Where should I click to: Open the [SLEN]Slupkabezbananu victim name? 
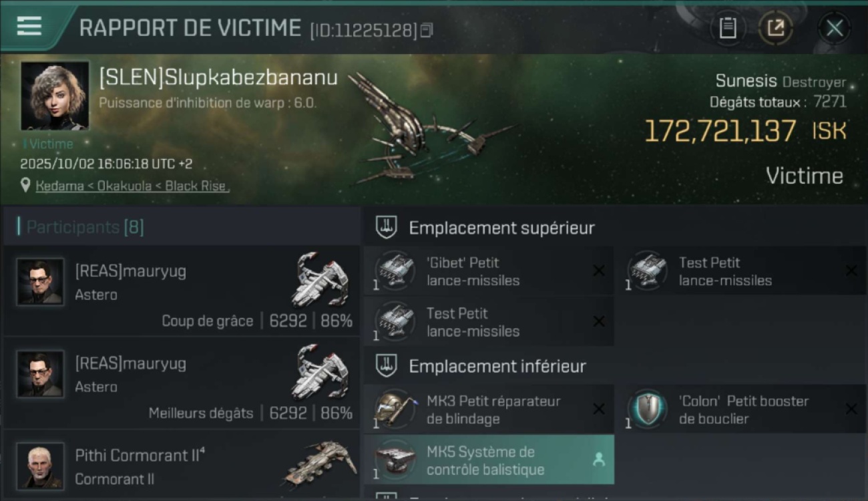point(218,78)
